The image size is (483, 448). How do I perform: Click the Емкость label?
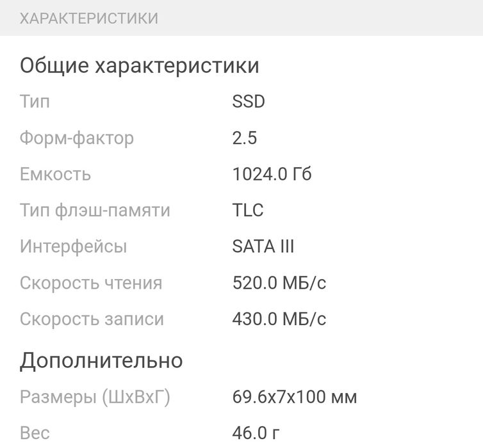pyautogui.click(x=55, y=174)
